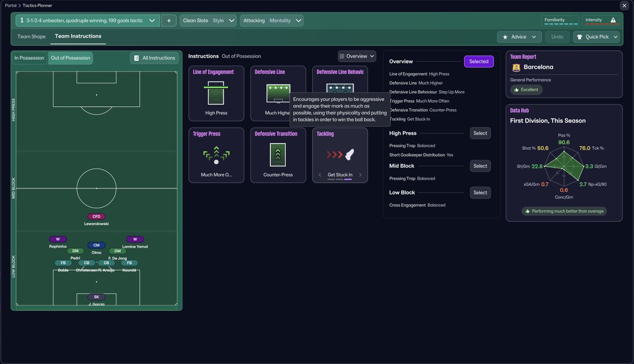634x364 pixels.
Task: Click the HIGH PRESS pitch zone label
Action: click(14, 110)
